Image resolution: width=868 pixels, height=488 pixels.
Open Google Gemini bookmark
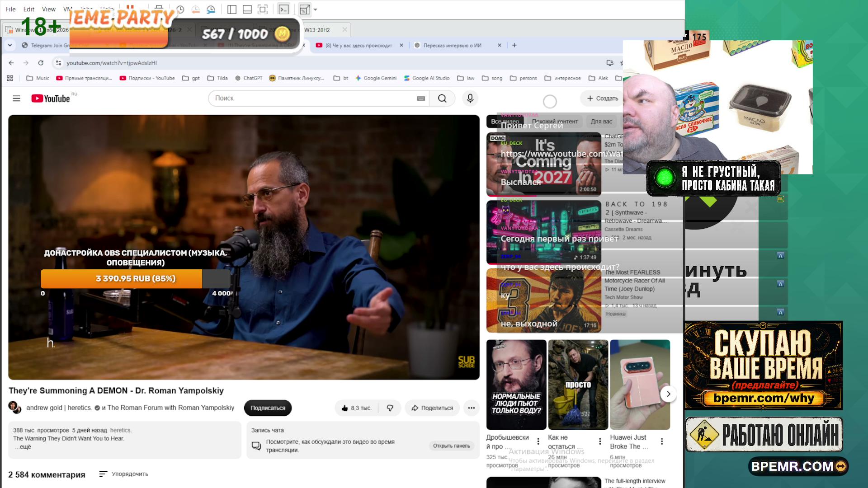(376, 78)
